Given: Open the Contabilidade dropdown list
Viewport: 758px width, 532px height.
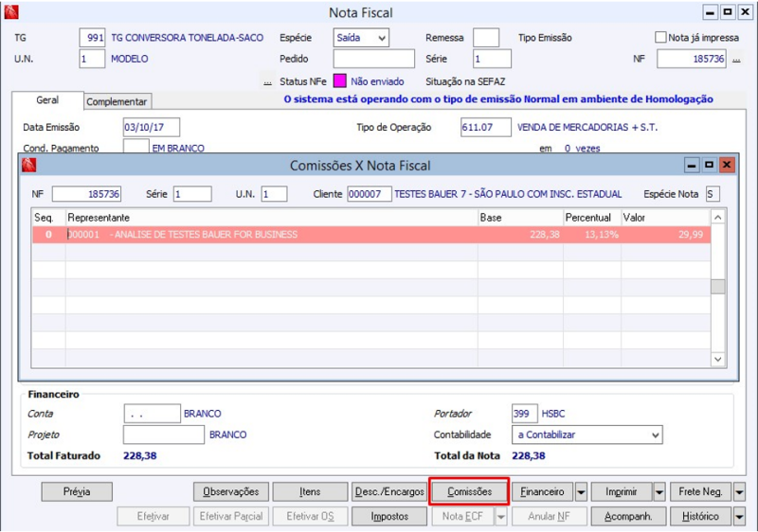Looking at the screenshot, I should [x=655, y=434].
